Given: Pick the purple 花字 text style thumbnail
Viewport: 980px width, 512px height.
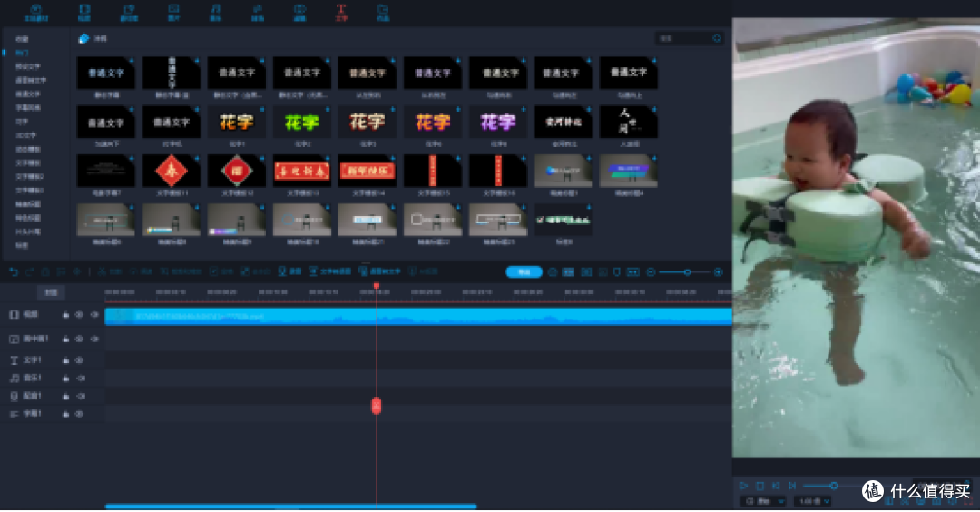Looking at the screenshot, I should 498,122.
